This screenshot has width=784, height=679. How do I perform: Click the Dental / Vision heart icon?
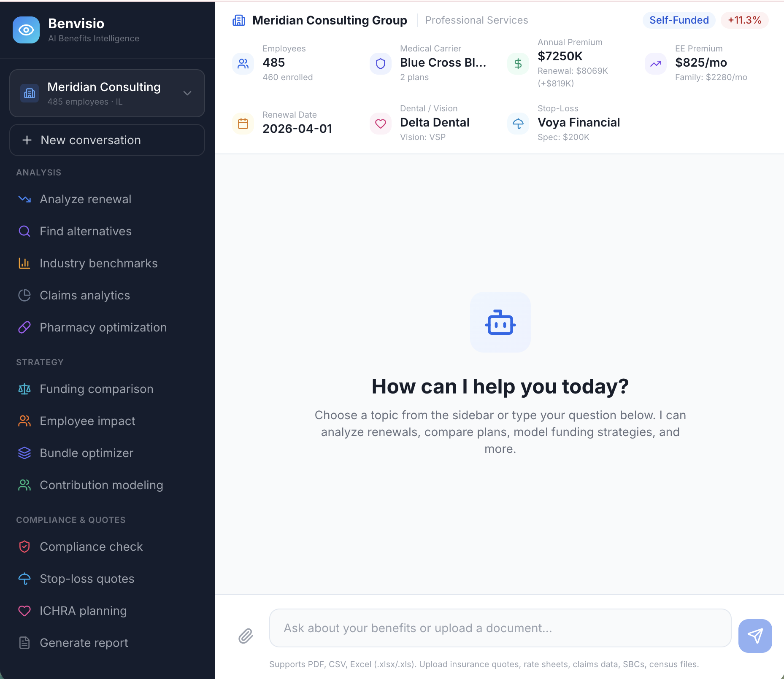tap(381, 124)
